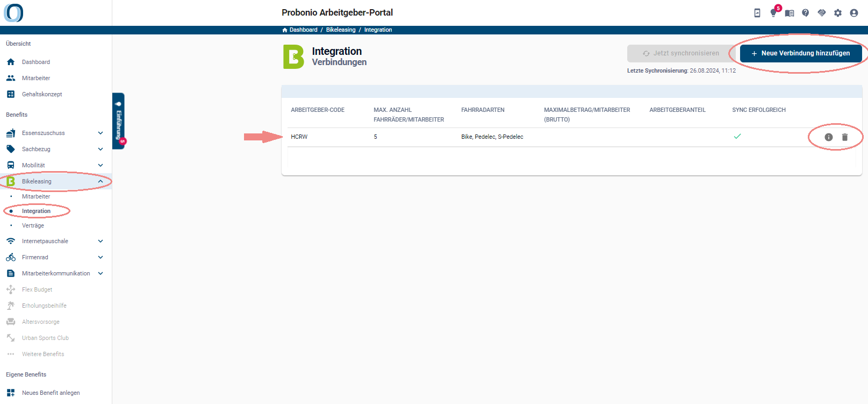Viewport: 868px width, 404px height.
Task: Expand the Internetpauschale chevron
Action: click(x=101, y=241)
